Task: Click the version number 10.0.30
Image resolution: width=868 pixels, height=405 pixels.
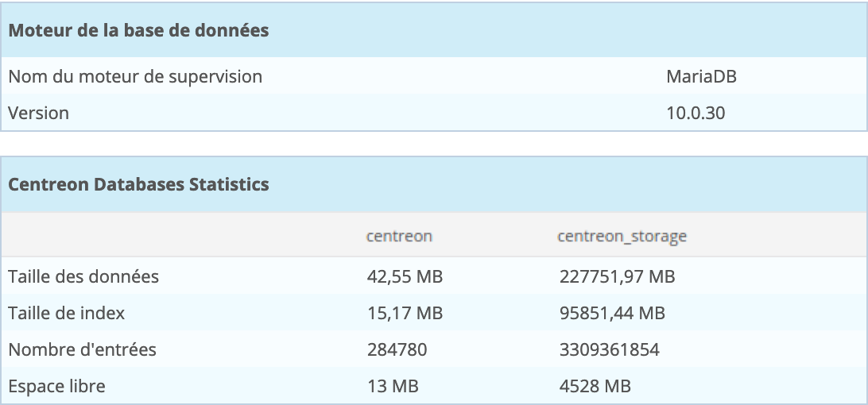Action: point(696,113)
